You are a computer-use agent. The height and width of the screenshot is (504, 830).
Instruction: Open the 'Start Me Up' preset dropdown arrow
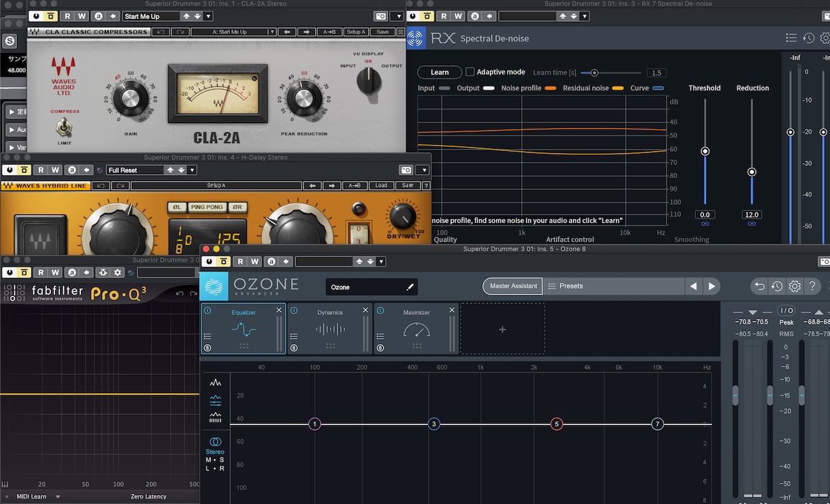coord(207,16)
